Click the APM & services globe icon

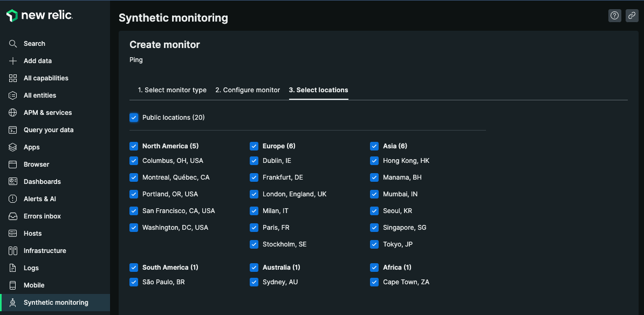pos(13,113)
